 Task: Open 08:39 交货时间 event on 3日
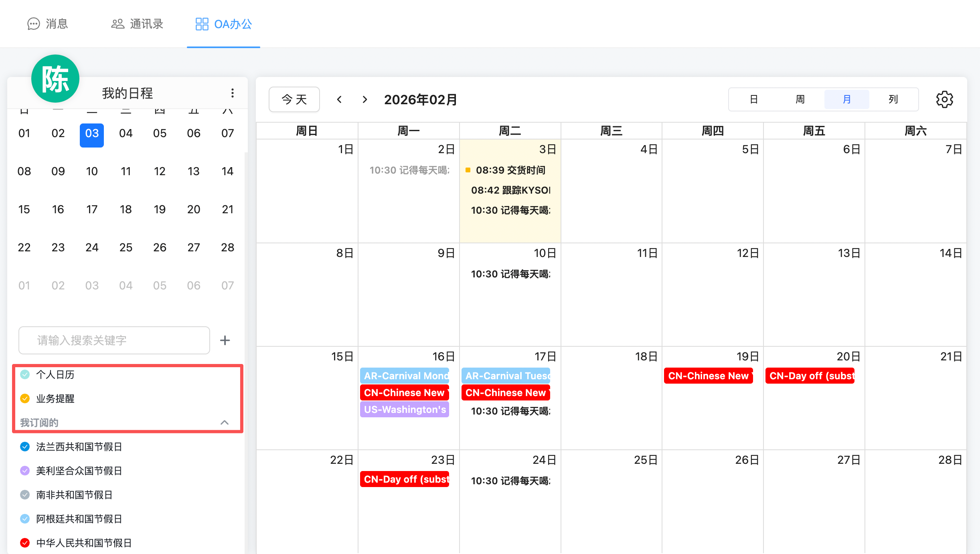pyautogui.click(x=510, y=170)
